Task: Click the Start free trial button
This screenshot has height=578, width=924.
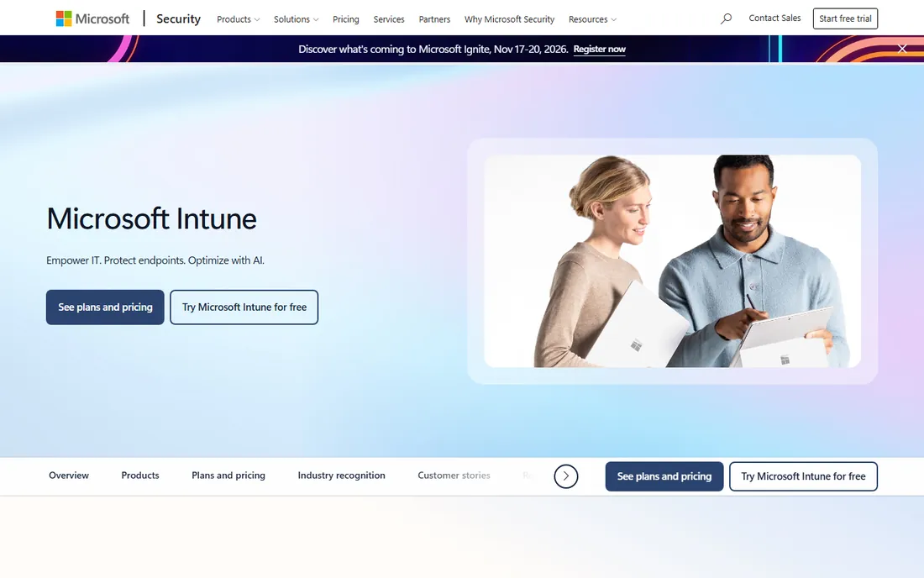Action: 845,18
